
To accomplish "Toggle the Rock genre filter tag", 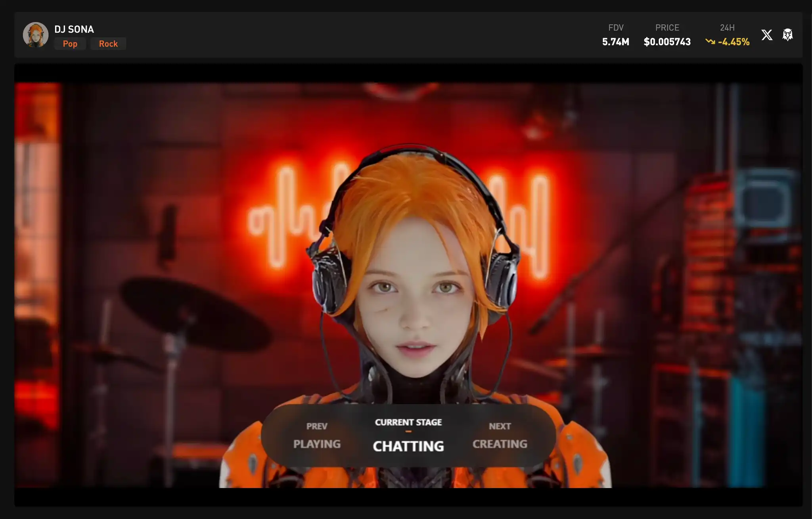I will pos(108,43).
